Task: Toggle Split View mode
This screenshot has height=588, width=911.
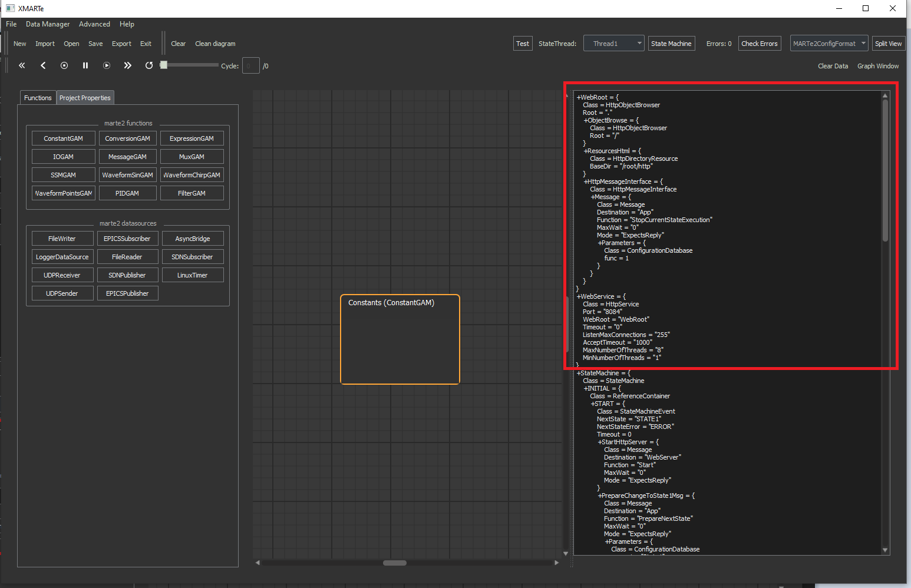Action: (889, 43)
